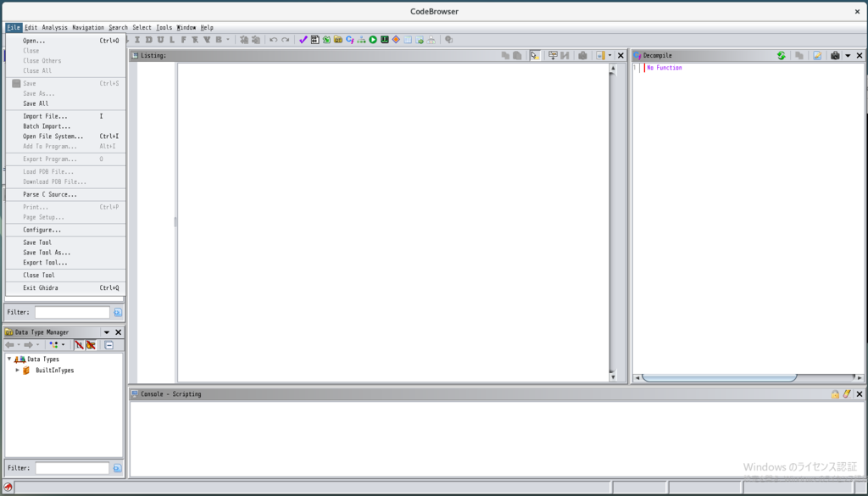Click the green play button in toolbar
This screenshot has width=868, height=496.
click(373, 40)
